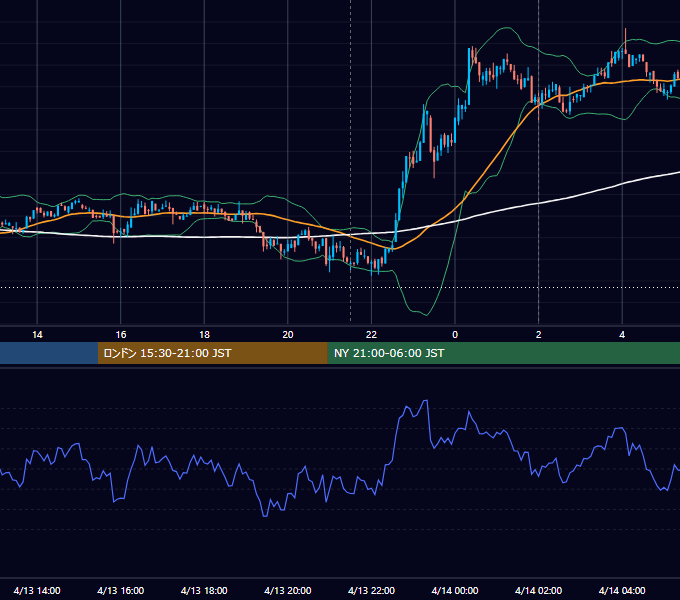Screen dimensions: 680x600
Task: Click hour label 18 on price chart axis
Action: [x=204, y=334]
